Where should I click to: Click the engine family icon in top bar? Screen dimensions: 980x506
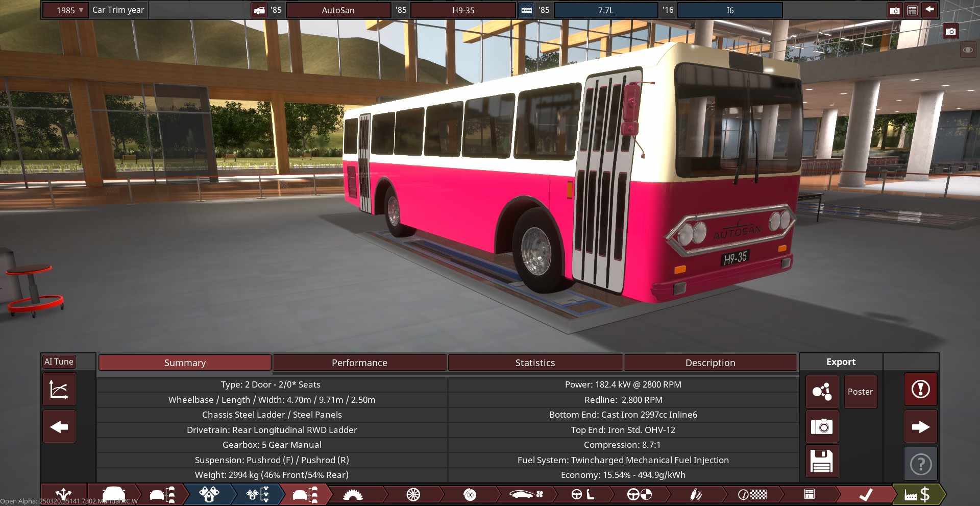click(x=526, y=10)
